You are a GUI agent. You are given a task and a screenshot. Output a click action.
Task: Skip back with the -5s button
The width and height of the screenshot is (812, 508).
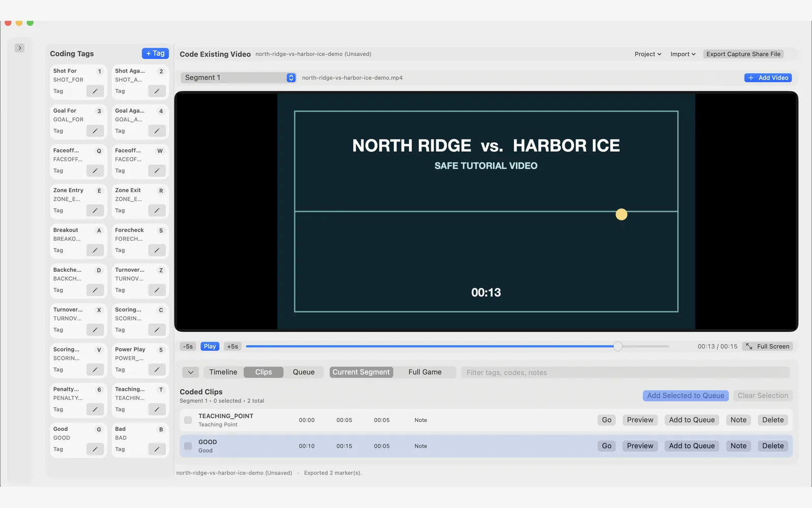[188, 346]
